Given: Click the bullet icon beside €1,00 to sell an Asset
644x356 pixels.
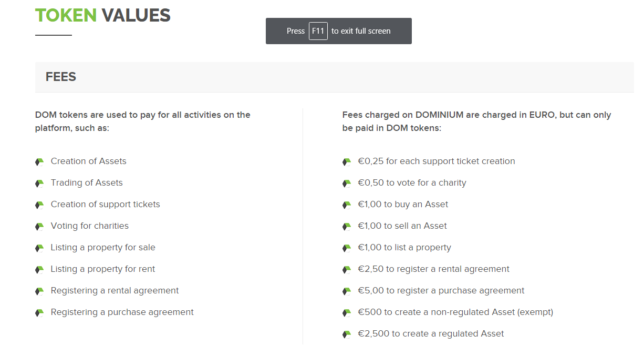Looking at the screenshot, I should (x=347, y=227).
